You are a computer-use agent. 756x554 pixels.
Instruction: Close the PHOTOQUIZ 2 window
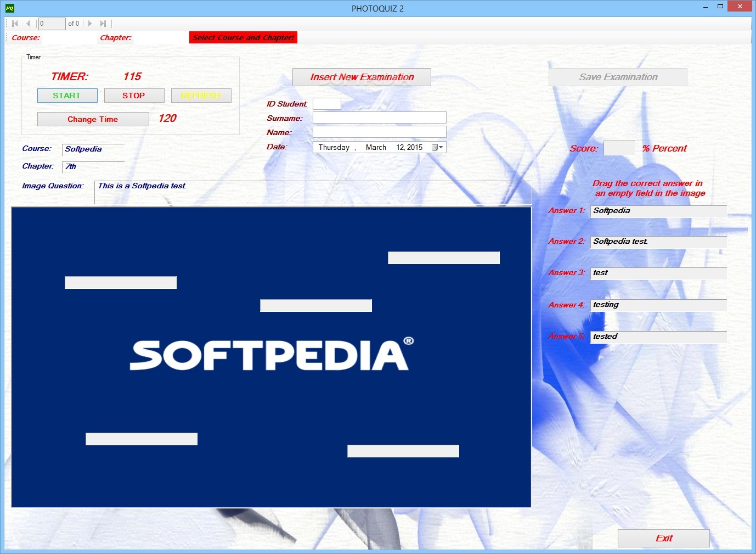[x=740, y=6]
